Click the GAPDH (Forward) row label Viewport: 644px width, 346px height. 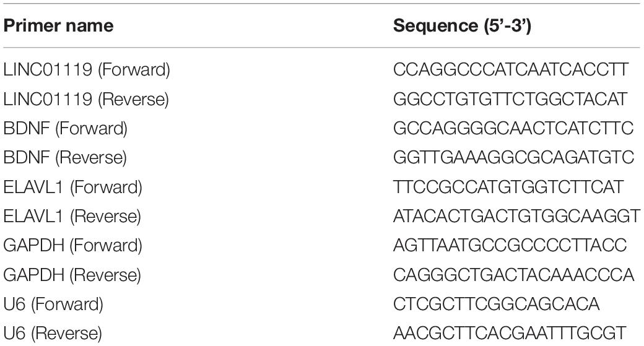pyautogui.click(x=72, y=246)
